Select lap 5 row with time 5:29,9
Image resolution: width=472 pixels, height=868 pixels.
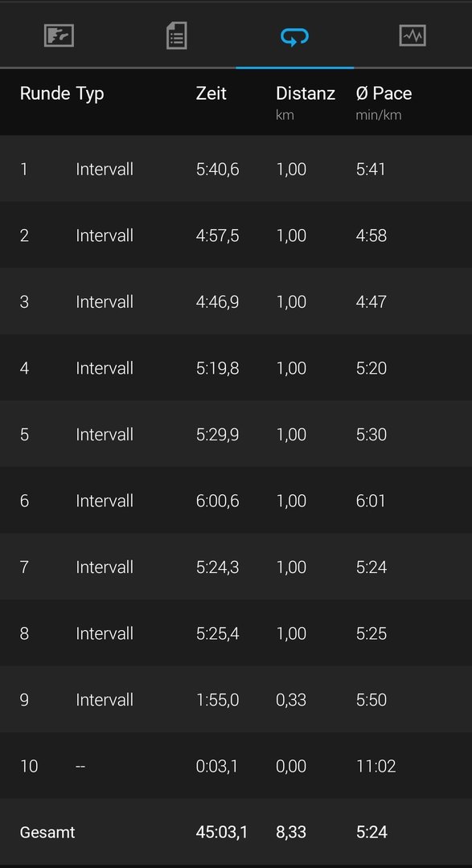[x=236, y=434]
